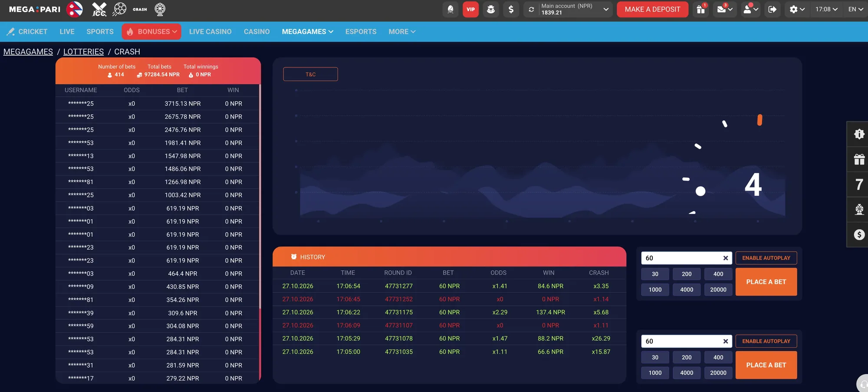Open the wheel of fortune header icon

tap(160, 9)
